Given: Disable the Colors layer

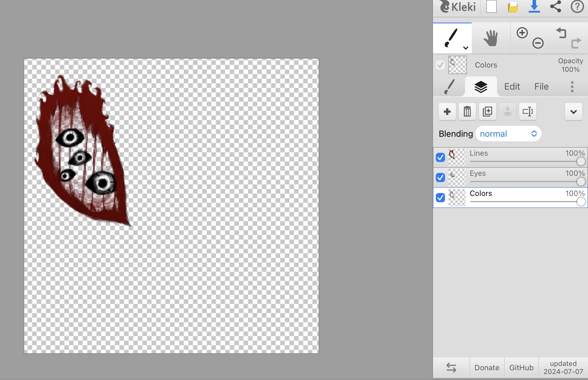Looking at the screenshot, I should click(440, 198).
